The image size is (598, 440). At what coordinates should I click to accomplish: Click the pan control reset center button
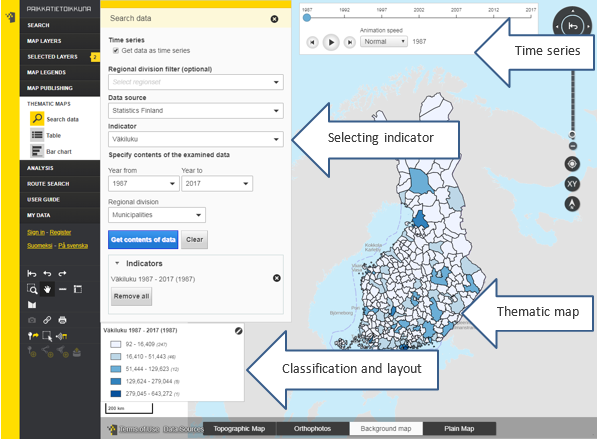(x=572, y=26)
